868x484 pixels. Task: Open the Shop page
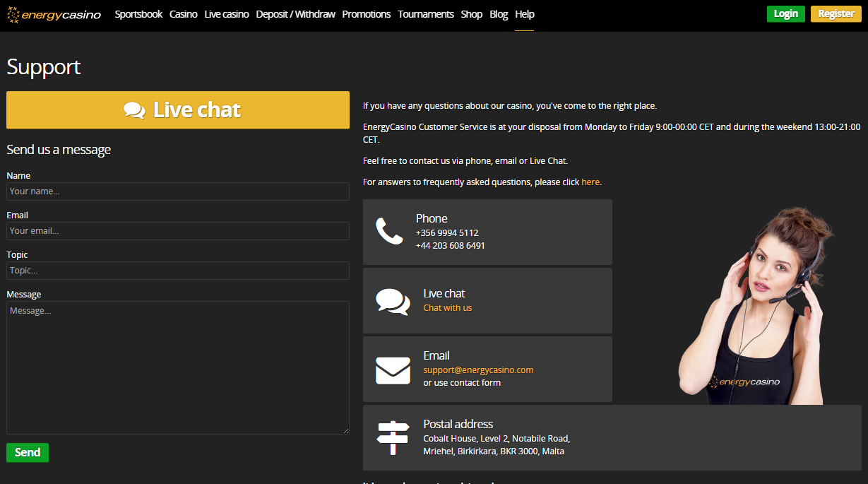[x=472, y=14]
